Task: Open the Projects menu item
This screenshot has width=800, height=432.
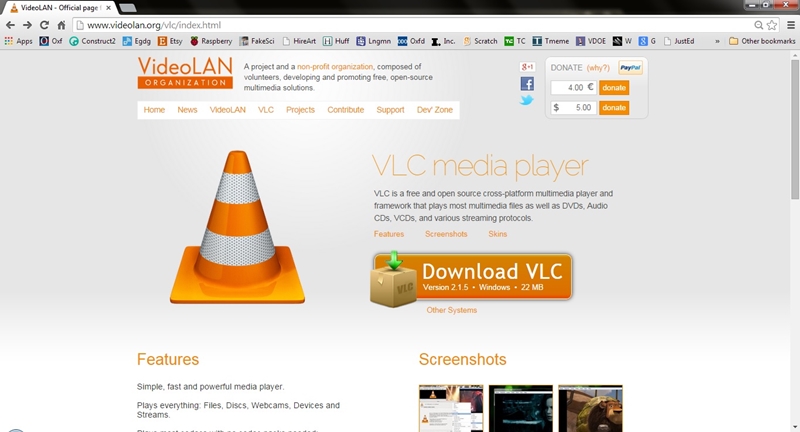Action: coord(301,110)
